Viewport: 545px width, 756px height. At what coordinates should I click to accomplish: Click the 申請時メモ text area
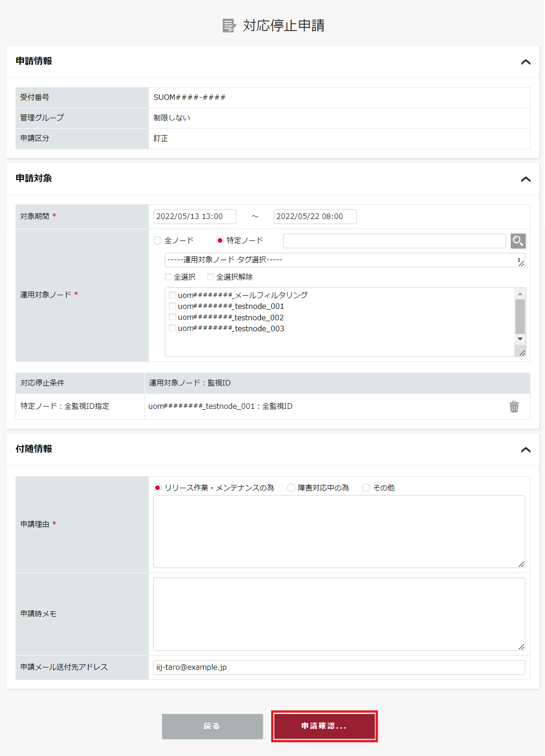(x=339, y=614)
